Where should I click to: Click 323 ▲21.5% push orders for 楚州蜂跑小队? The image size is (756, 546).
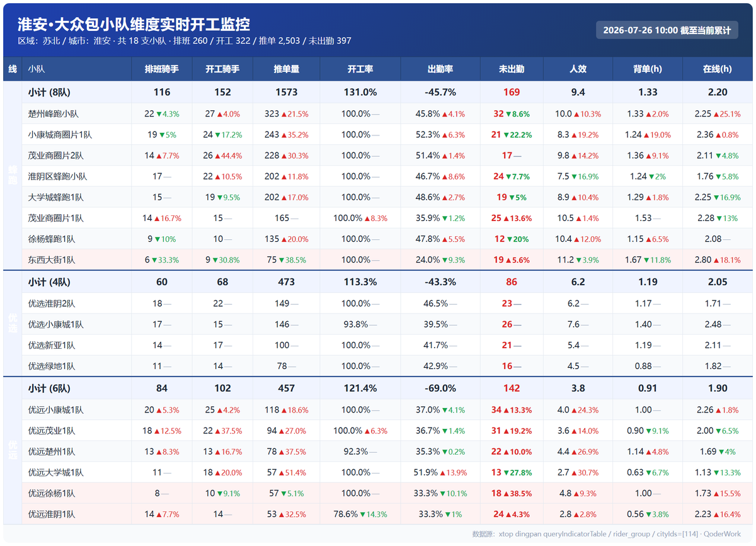tap(287, 114)
